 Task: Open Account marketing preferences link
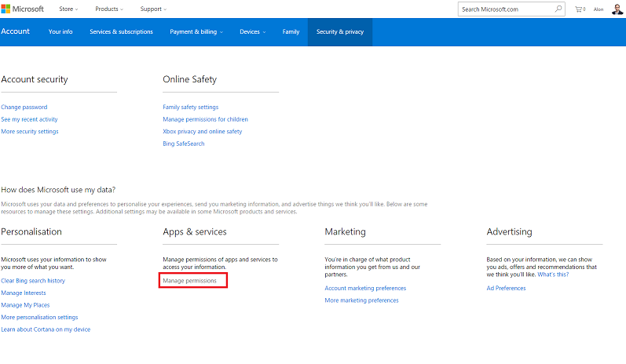365,288
